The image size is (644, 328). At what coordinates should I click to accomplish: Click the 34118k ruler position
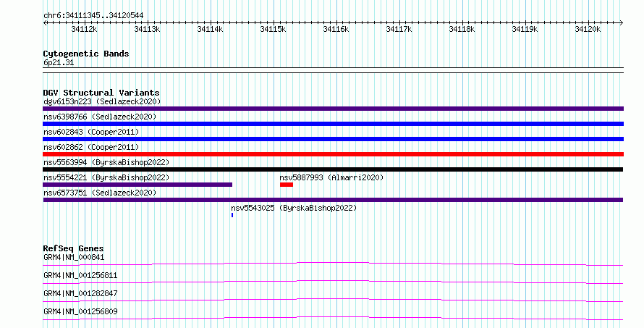[x=462, y=29]
